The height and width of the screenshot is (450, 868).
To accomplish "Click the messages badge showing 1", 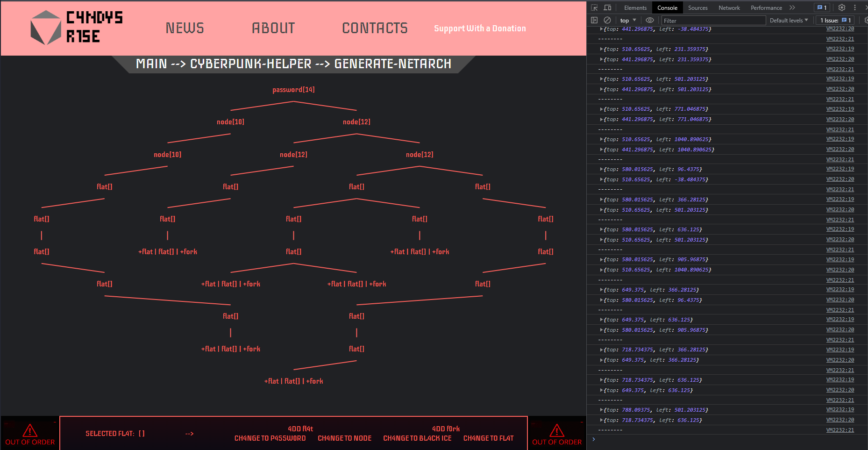I will (x=822, y=7).
